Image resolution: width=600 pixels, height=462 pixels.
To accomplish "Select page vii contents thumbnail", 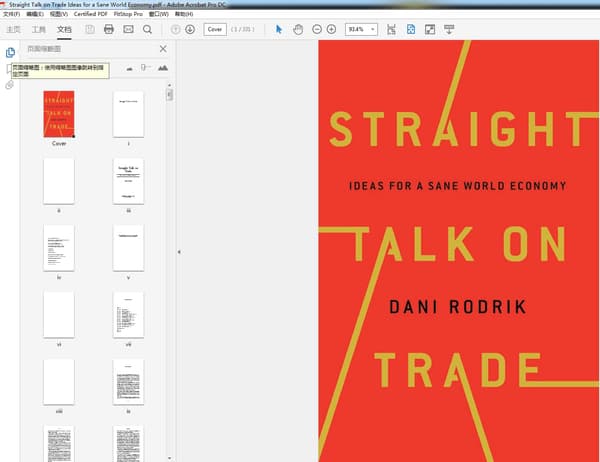I will pos(129,315).
